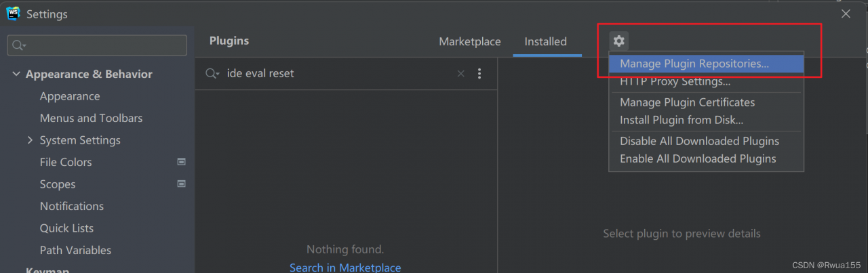Focus the settings search field
868x273 pixels.
(x=102, y=45)
